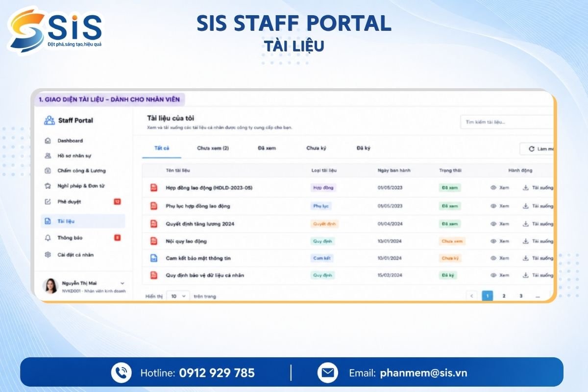View Phụ lục hợp đồng lao động document
Image resolution: width=588 pixels, height=392 pixels.
pyautogui.click(x=500, y=206)
